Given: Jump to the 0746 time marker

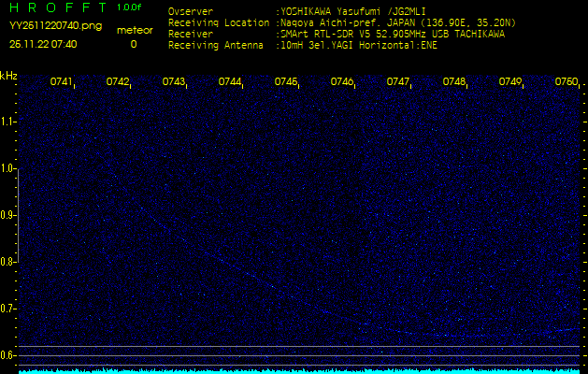Looking at the screenshot, I should point(342,82).
